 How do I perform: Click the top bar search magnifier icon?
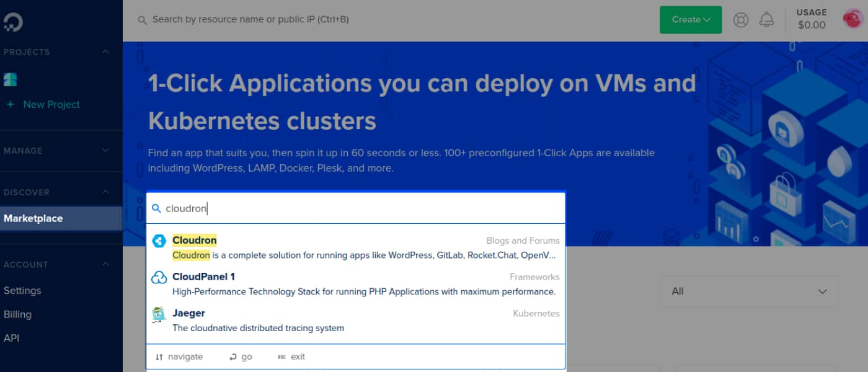pos(143,20)
